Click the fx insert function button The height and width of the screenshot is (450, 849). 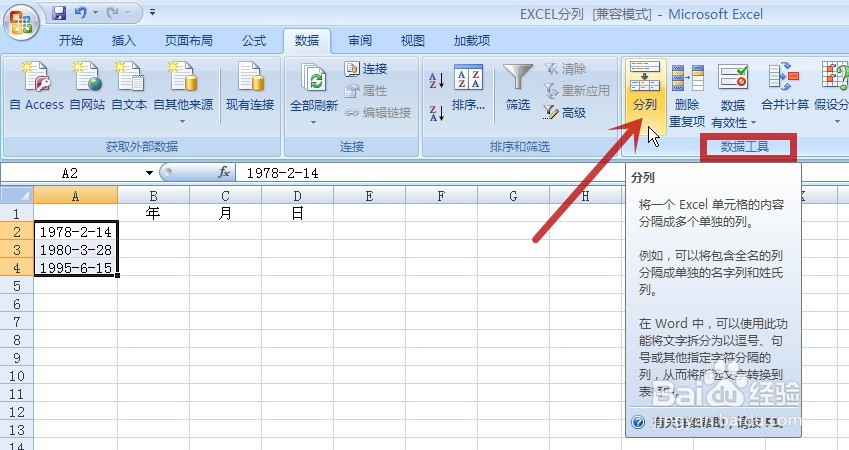224,173
